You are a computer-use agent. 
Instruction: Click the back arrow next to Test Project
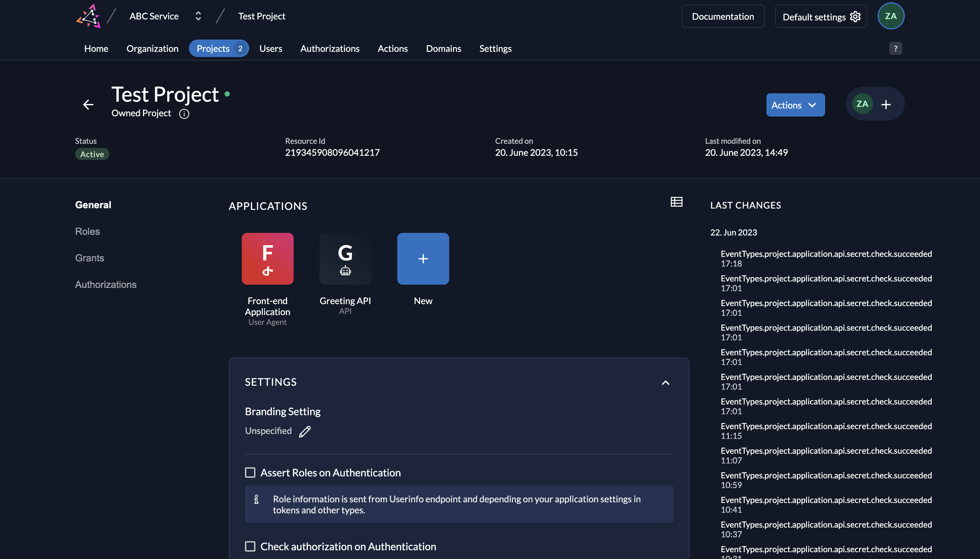[x=88, y=104]
